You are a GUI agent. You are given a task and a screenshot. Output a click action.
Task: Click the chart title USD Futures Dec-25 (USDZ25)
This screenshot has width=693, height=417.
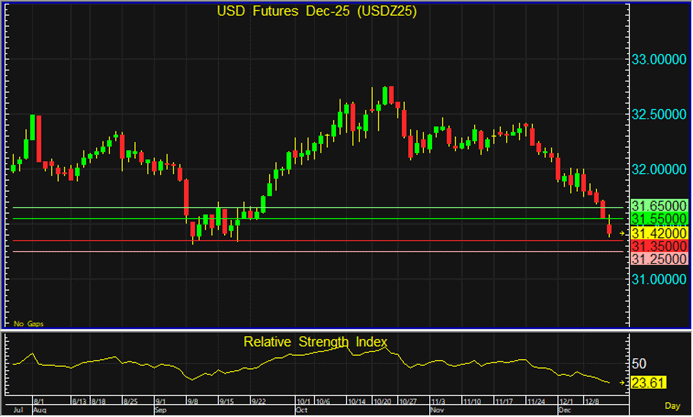316,12
